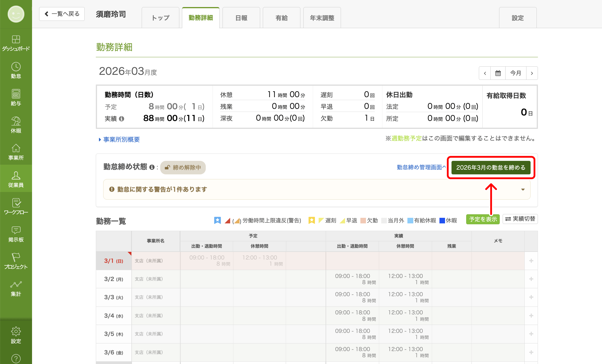Open the 設定 tab at top right
The height and width of the screenshot is (364, 602).
tap(518, 18)
